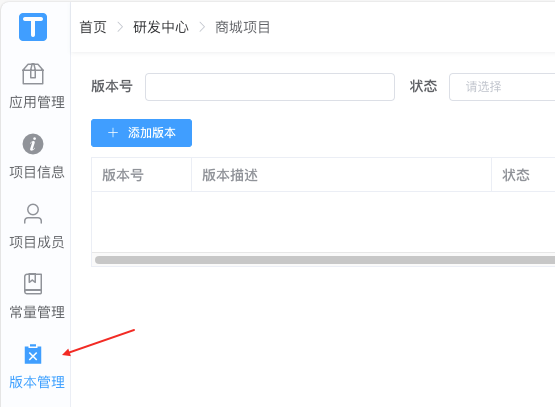Click the 版本描述 table column header
Image resolution: width=555 pixels, height=407 pixels.
(x=341, y=175)
